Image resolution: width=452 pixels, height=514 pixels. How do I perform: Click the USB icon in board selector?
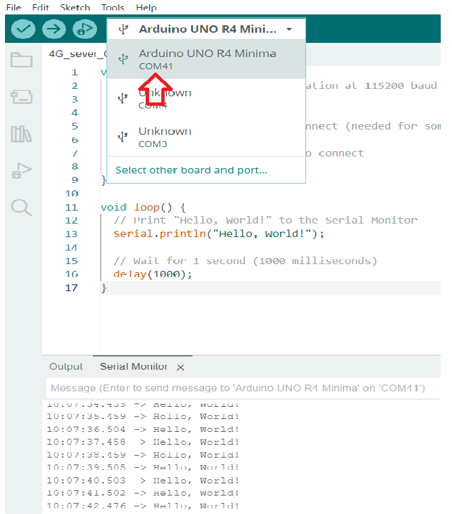(123, 29)
